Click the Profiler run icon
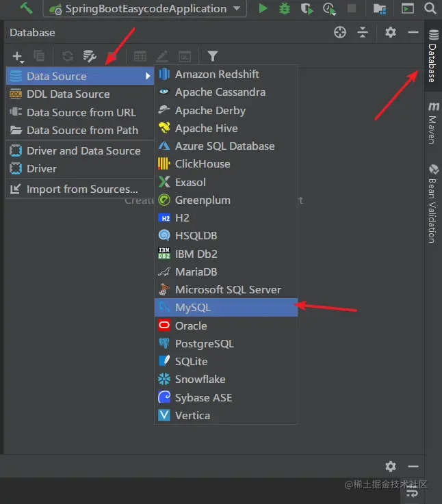The height and width of the screenshot is (504, 442). point(329,9)
